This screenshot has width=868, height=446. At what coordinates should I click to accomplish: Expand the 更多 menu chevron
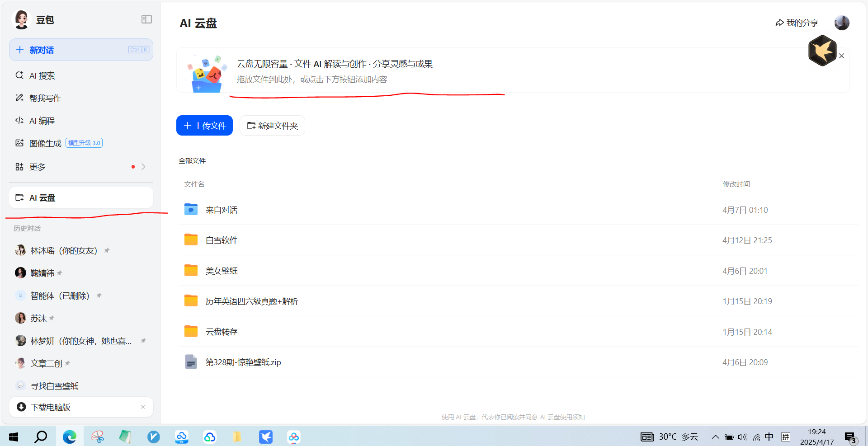(143, 167)
